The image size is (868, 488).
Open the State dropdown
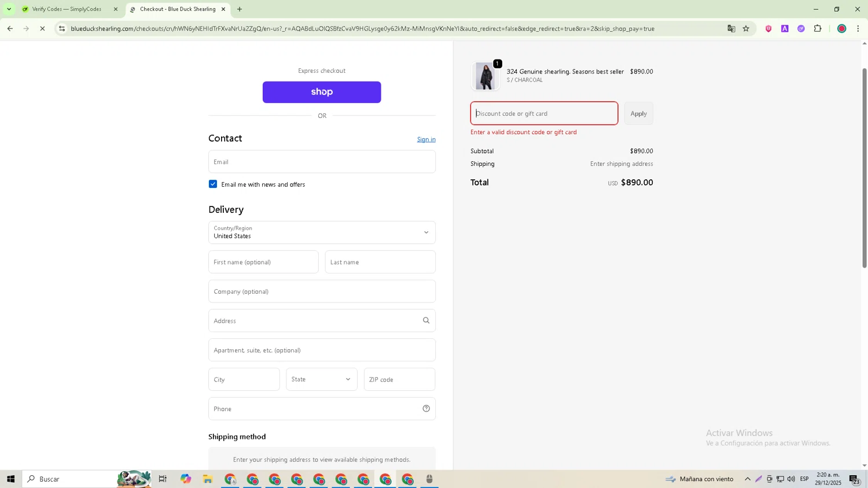pos(322,379)
